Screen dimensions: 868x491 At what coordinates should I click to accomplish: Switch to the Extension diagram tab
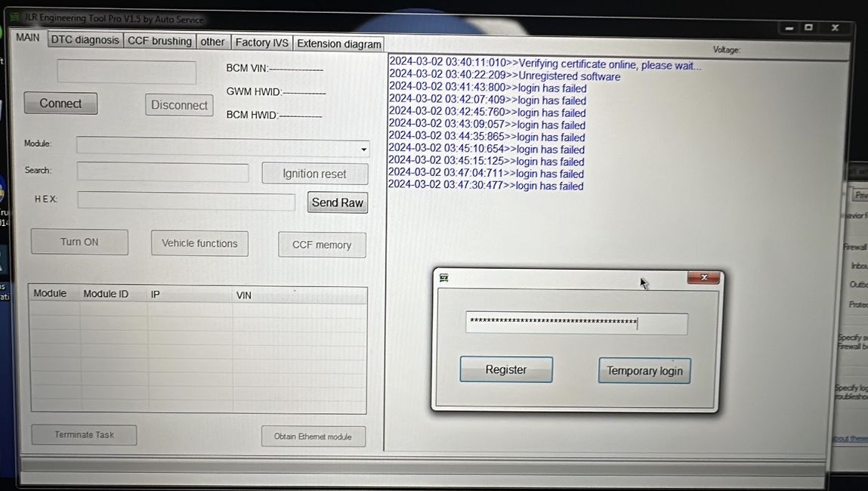[338, 44]
